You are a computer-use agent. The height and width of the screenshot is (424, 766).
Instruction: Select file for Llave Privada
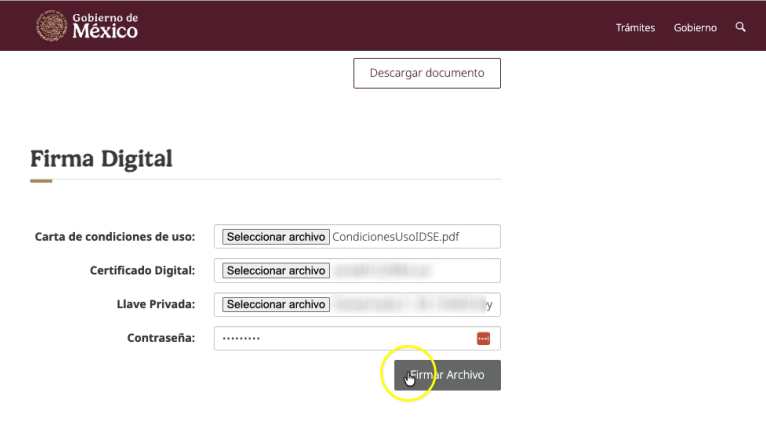[276, 304]
